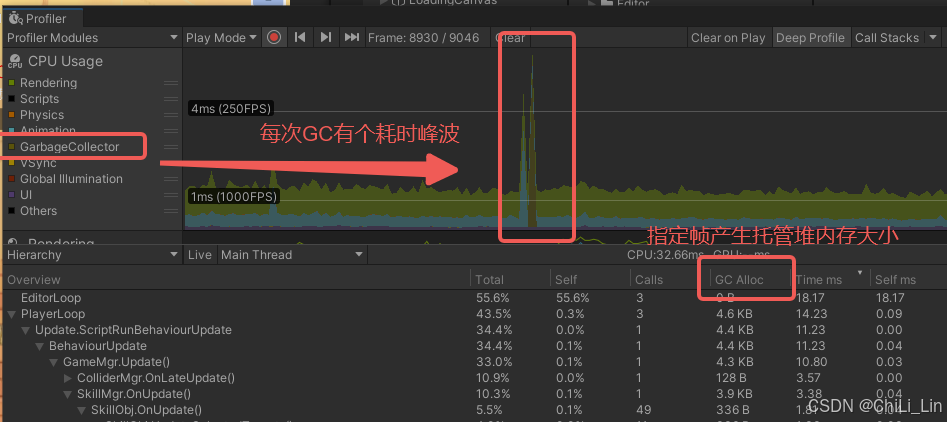Collapse the SkillObj.OnUpdate() node
Viewport: 947px width, 422px height.
[82, 411]
